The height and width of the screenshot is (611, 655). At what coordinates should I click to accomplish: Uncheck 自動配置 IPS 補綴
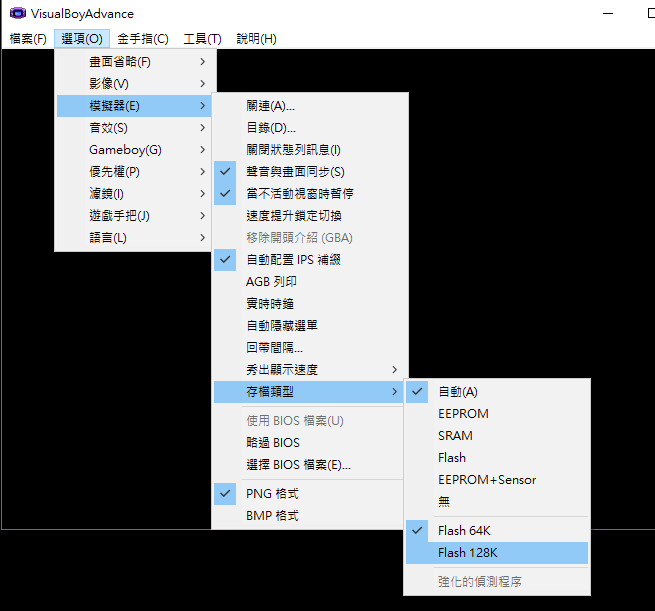310,260
